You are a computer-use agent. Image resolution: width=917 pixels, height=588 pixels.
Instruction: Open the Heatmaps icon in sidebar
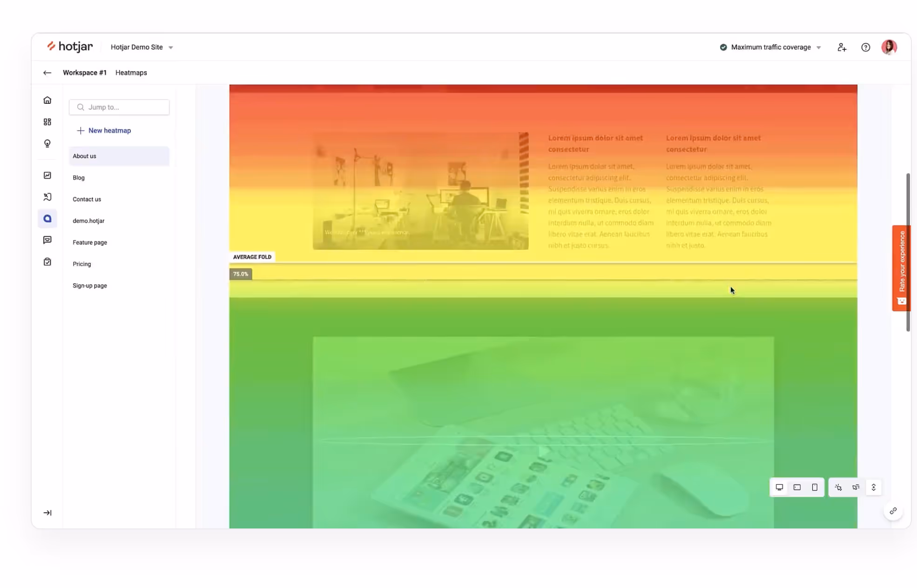(47, 219)
